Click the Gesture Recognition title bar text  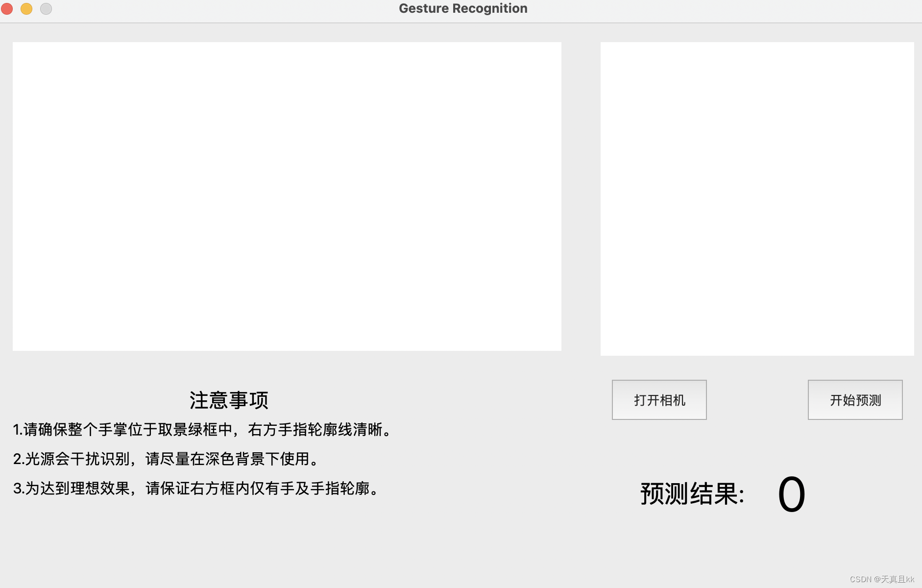click(x=463, y=8)
